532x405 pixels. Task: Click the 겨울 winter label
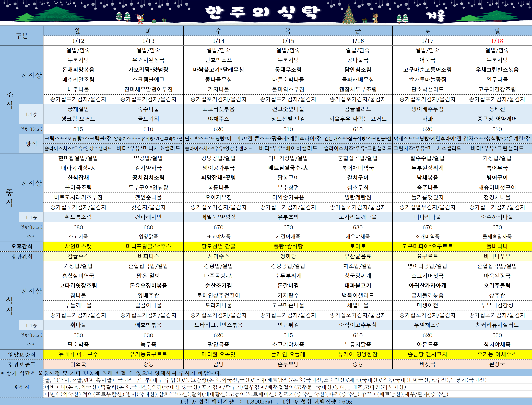[x=436, y=15]
